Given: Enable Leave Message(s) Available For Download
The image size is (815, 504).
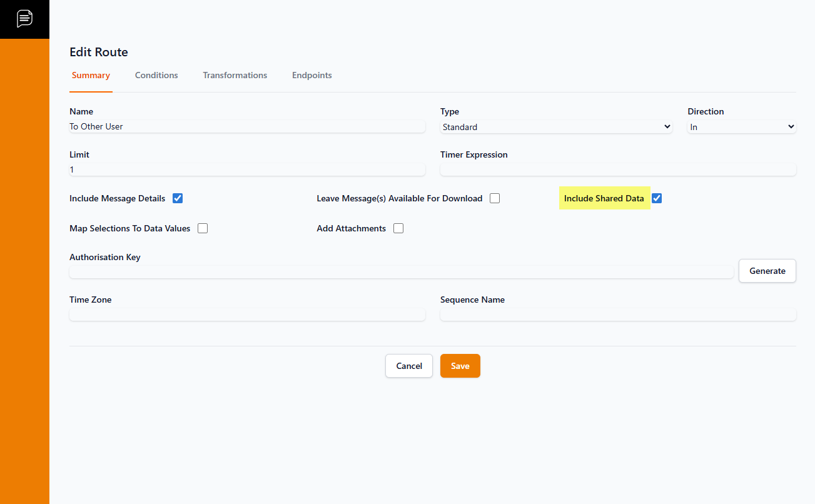Looking at the screenshot, I should point(495,198).
